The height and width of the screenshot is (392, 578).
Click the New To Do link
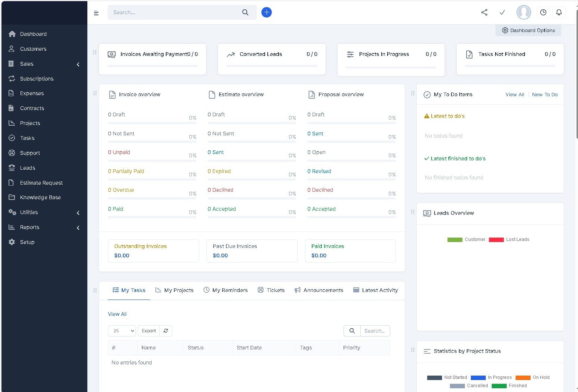(545, 95)
